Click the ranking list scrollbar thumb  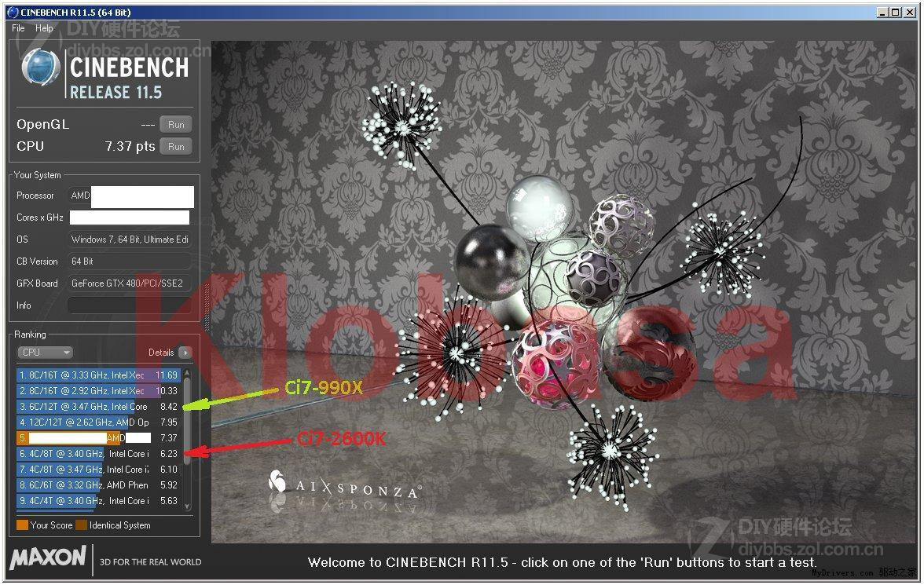(187, 420)
